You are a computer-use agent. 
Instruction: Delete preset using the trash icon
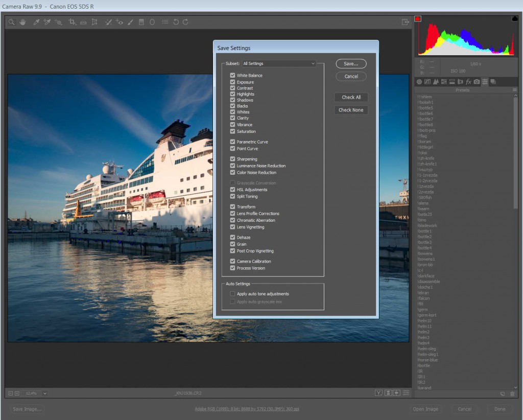point(512,394)
